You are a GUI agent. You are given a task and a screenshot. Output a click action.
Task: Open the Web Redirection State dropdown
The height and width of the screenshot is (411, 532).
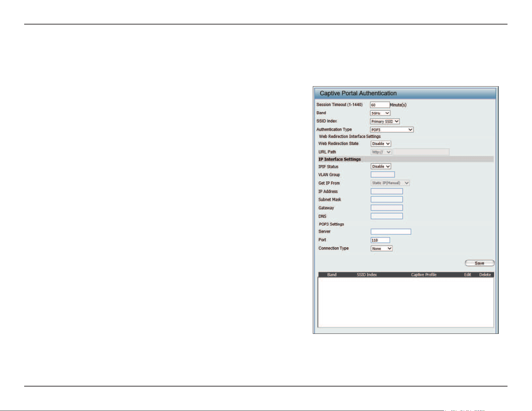(x=381, y=144)
